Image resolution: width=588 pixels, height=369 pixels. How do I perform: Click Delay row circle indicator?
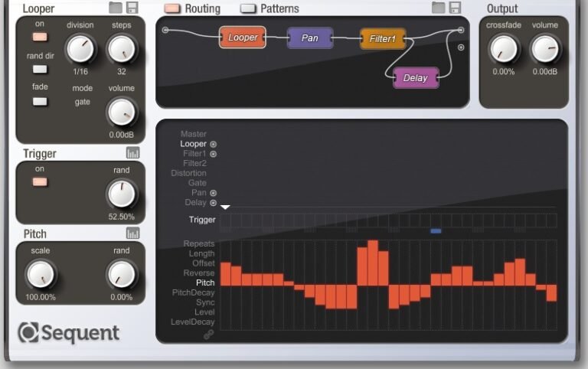point(213,203)
